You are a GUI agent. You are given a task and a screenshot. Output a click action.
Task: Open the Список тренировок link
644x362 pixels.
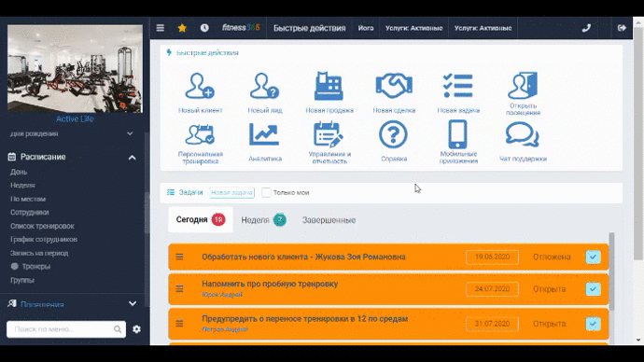pos(42,226)
